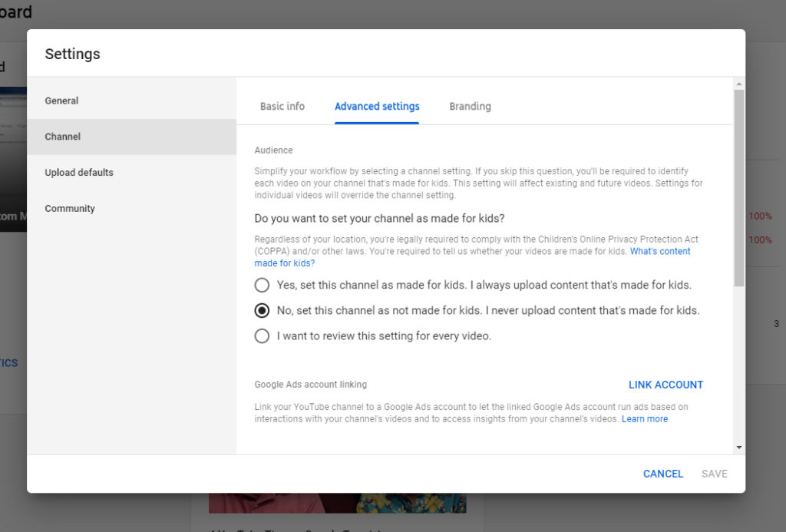Screen dimensions: 786x532
Task: Open 'What's content made for kids?' link
Action: (x=660, y=251)
